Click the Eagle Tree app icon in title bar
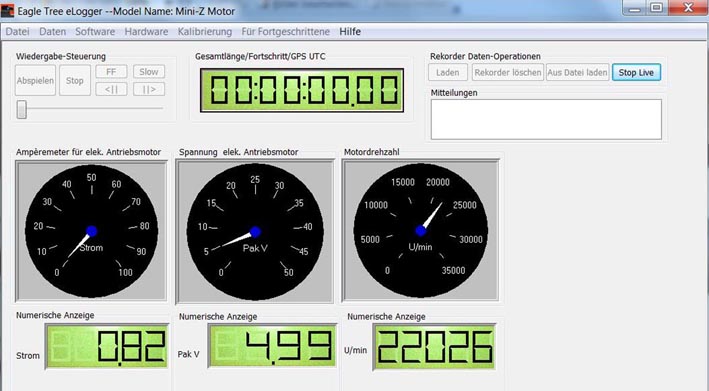The image size is (709, 391). pos(8,11)
